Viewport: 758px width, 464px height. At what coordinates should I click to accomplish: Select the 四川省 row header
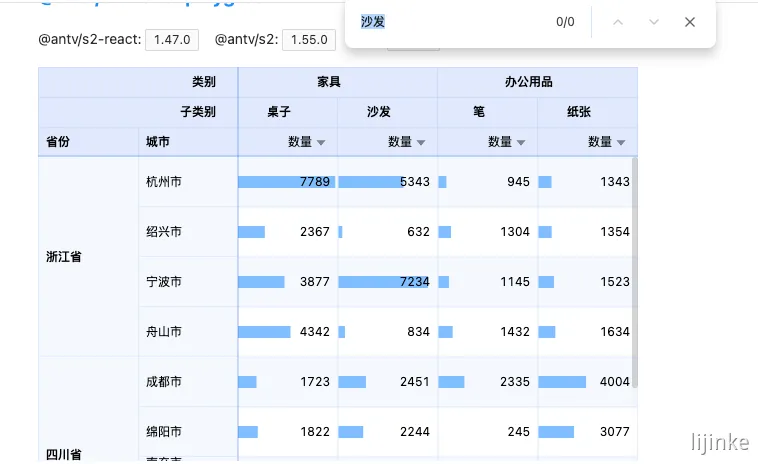point(88,409)
